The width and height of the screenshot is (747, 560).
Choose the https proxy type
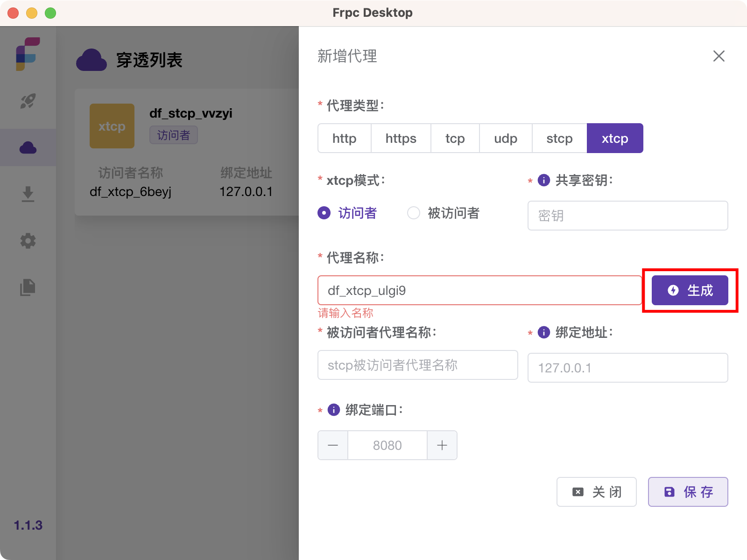401,138
